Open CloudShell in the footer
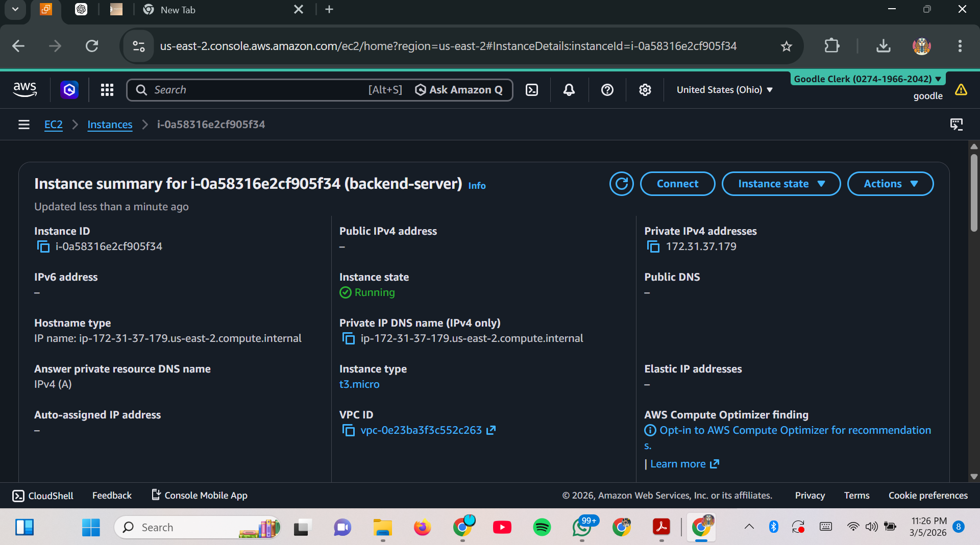This screenshot has height=545, width=980. (x=43, y=496)
